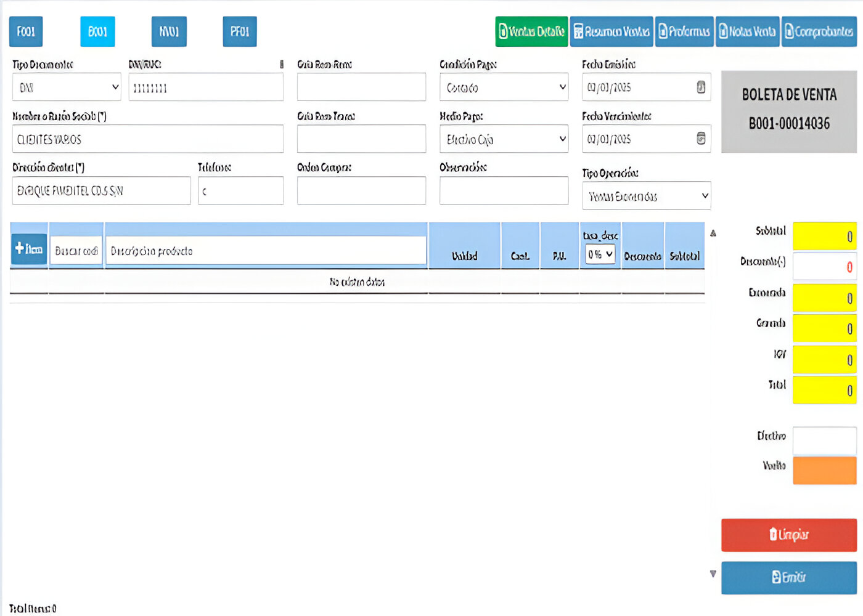Expand the Condición Pago dropdown
863x616 pixels.
(504, 87)
